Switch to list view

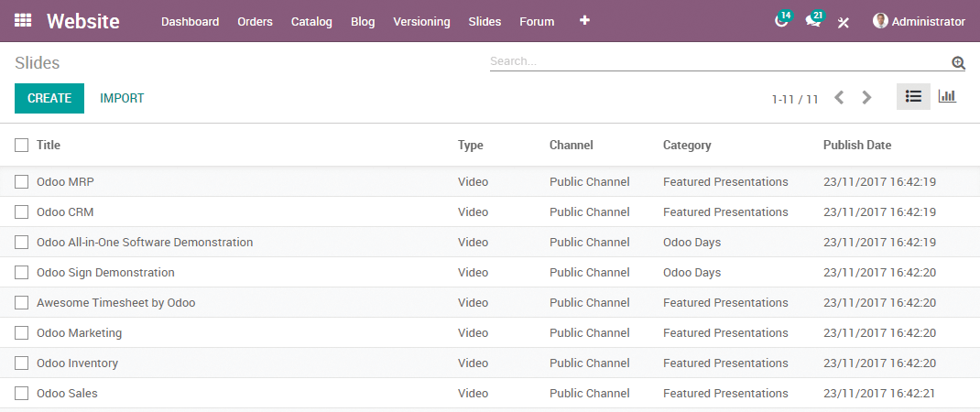pyautogui.click(x=913, y=97)
